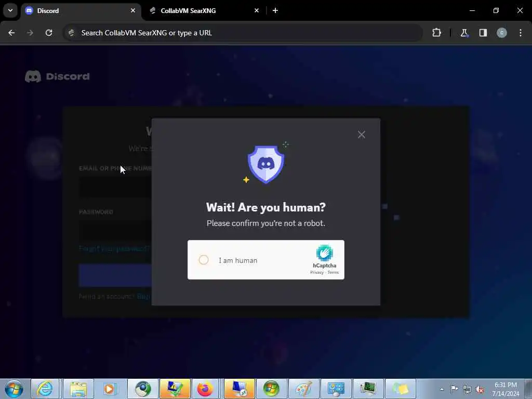Viewport: 532px width, 399px height.
Task: Open Chrome Labs flask icon
Action: click(x=464, y=33)
